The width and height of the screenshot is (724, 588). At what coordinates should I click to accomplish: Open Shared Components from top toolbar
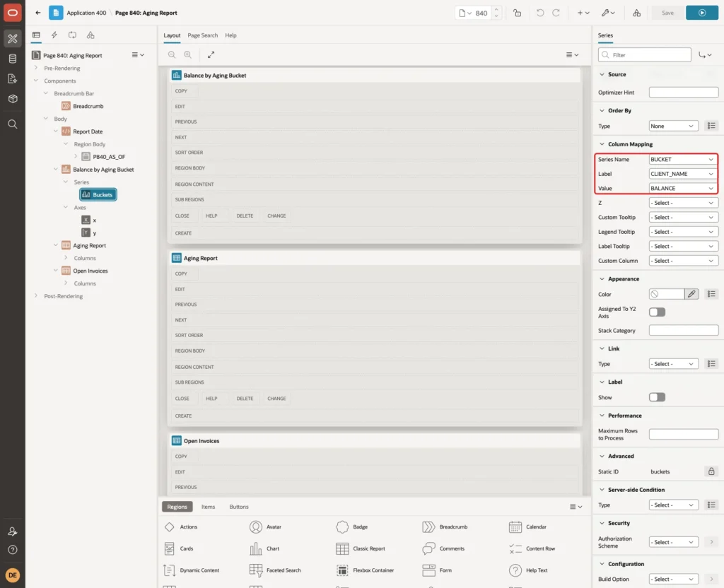click(636, 13)
